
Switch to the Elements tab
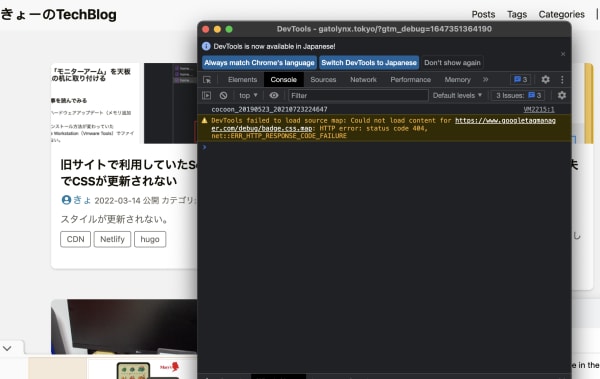[243, 80]
